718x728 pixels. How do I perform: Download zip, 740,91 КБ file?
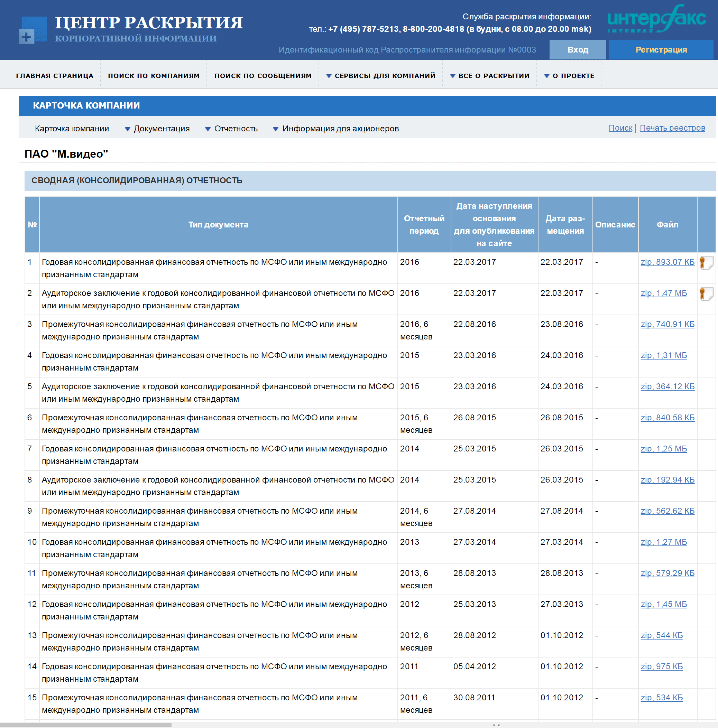click(668, 325)
